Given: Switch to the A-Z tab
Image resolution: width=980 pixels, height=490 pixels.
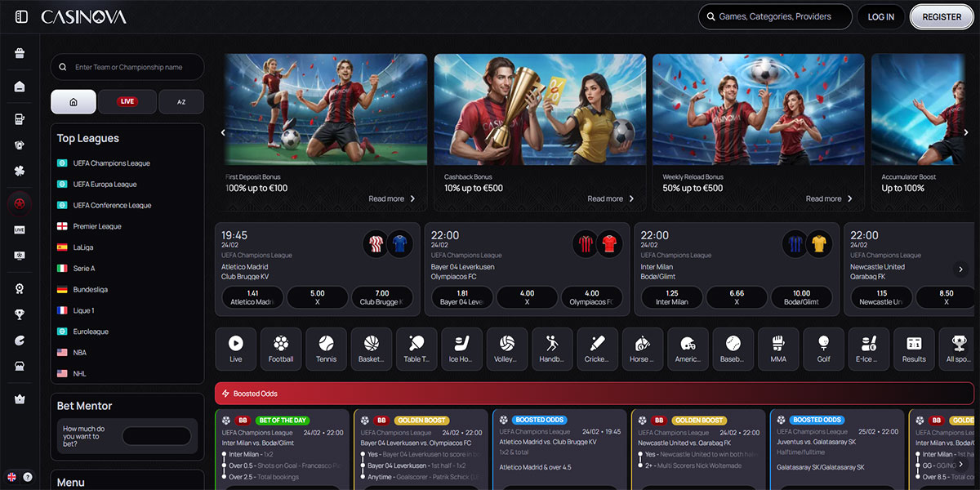Looking at the screenshot, I should coord(180,102).
